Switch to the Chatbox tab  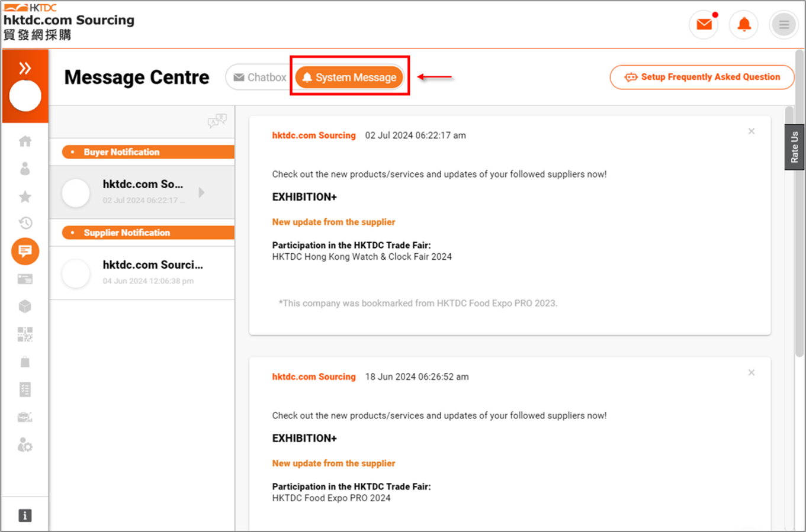pos(260,78)
